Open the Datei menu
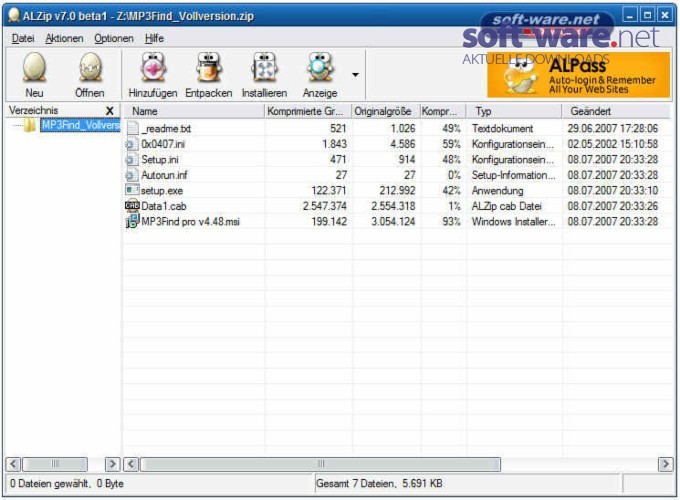The image size is (680, 500). coord(23,38)
